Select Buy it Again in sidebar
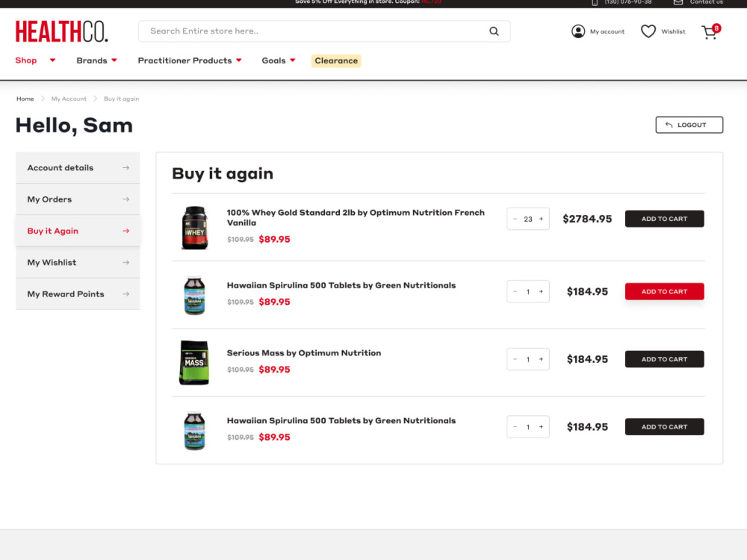 pyautogui.click(x=78, y=231)
